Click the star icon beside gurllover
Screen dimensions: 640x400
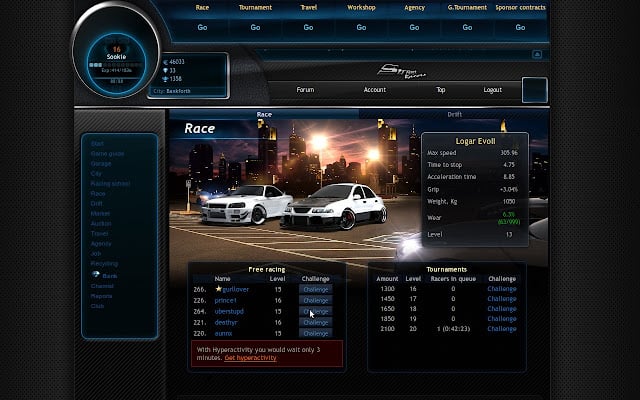(x=219, y=289)
